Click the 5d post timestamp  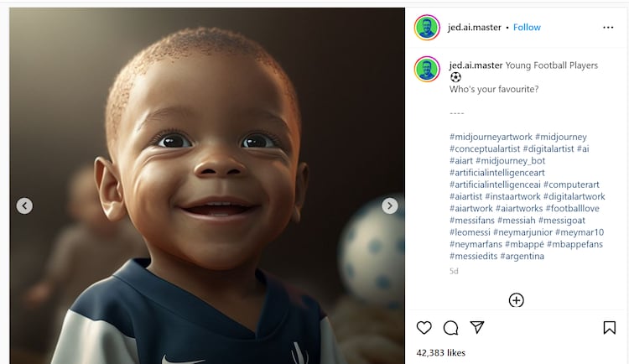point(454,271)
